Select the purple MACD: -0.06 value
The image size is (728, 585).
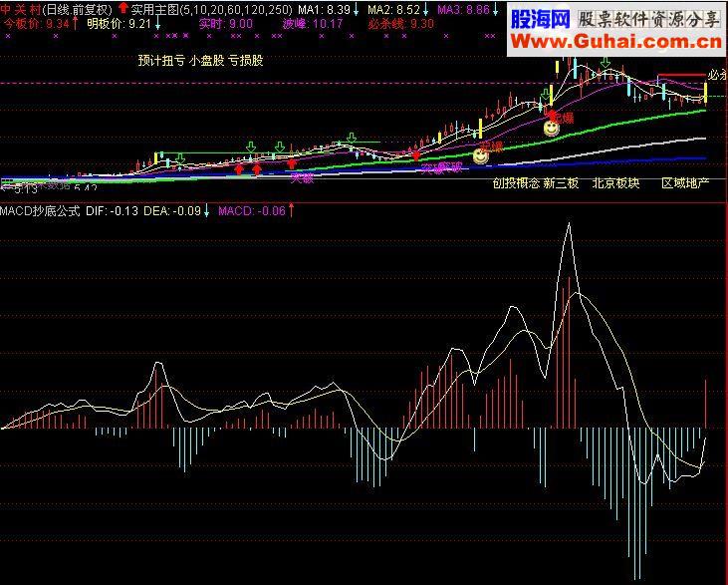tap(252, 211)
